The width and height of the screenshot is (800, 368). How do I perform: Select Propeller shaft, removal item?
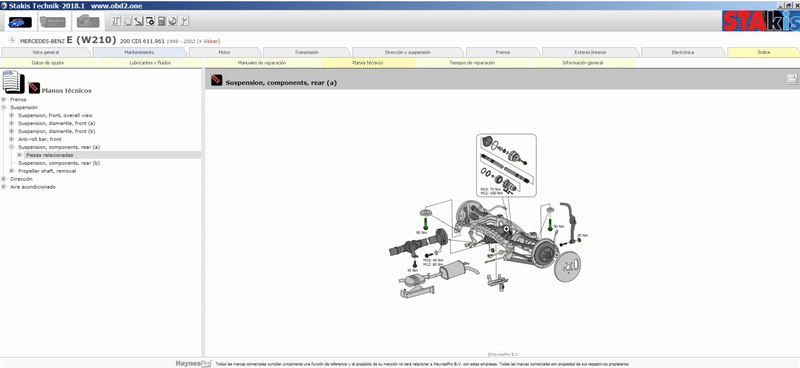[47, 171]
